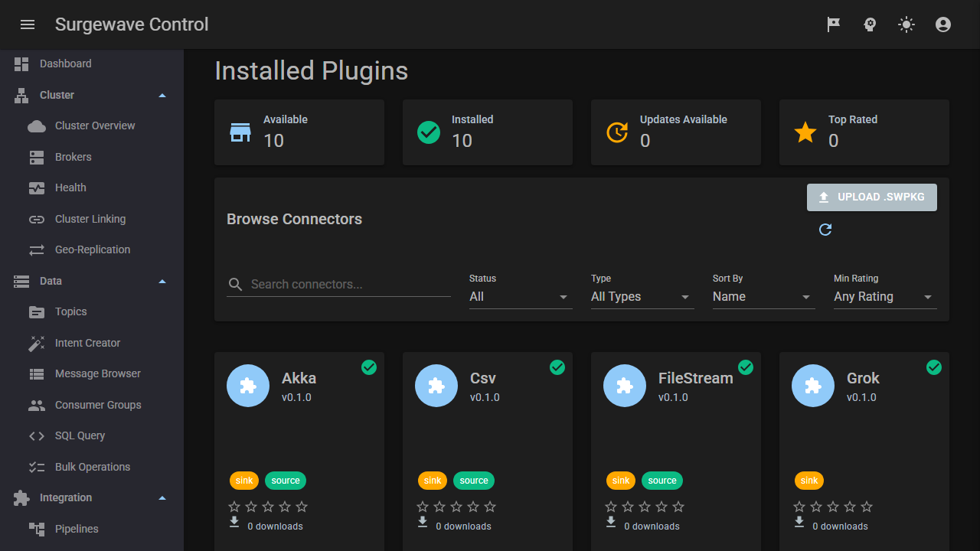Image resolution: width=980 pixels, height=551 pixels.
Task: Collapse the Data section
Action: click(92, 281)
